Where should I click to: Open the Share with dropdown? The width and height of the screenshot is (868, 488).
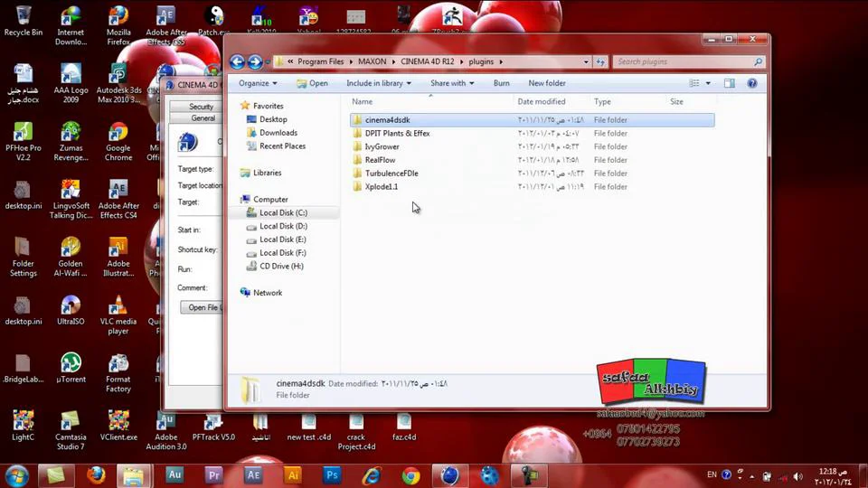(x=452, y=83)
